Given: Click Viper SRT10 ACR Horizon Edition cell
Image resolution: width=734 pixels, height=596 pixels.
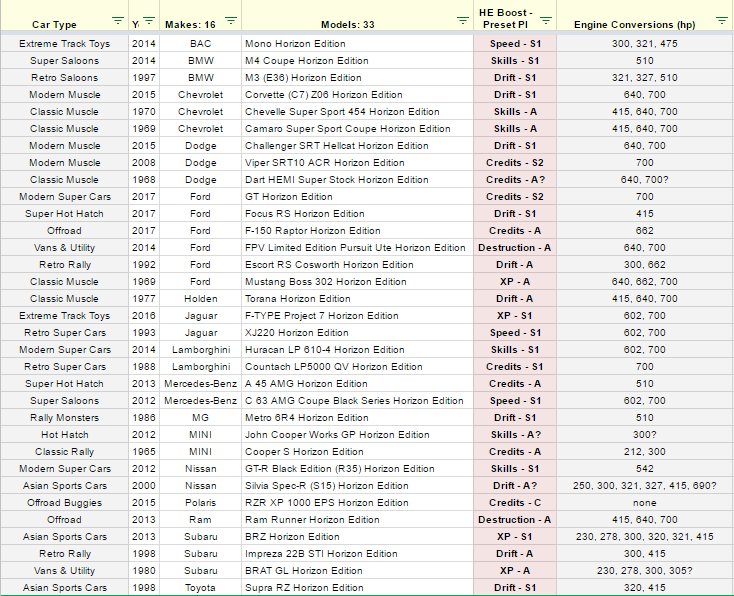Looking at the screenshot, I should (357, 162).
